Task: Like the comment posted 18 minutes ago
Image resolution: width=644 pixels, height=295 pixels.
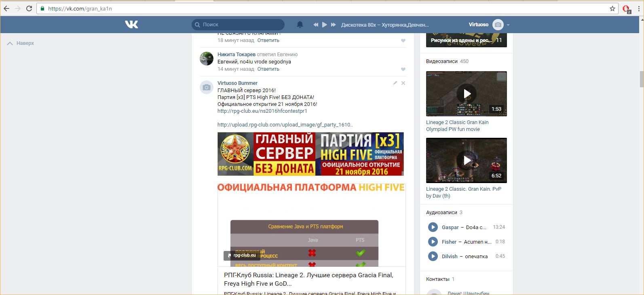Action: coord(403,40)
